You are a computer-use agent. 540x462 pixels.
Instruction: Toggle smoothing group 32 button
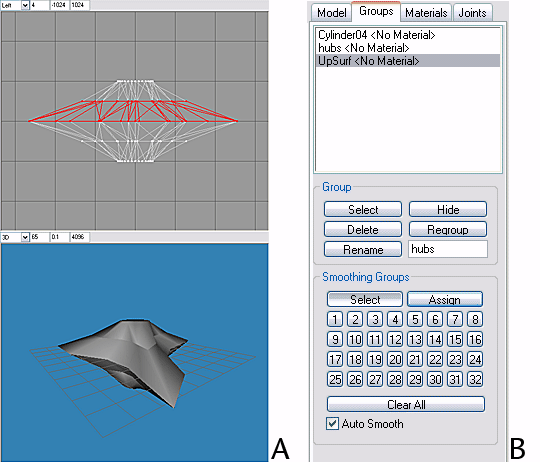475,379
